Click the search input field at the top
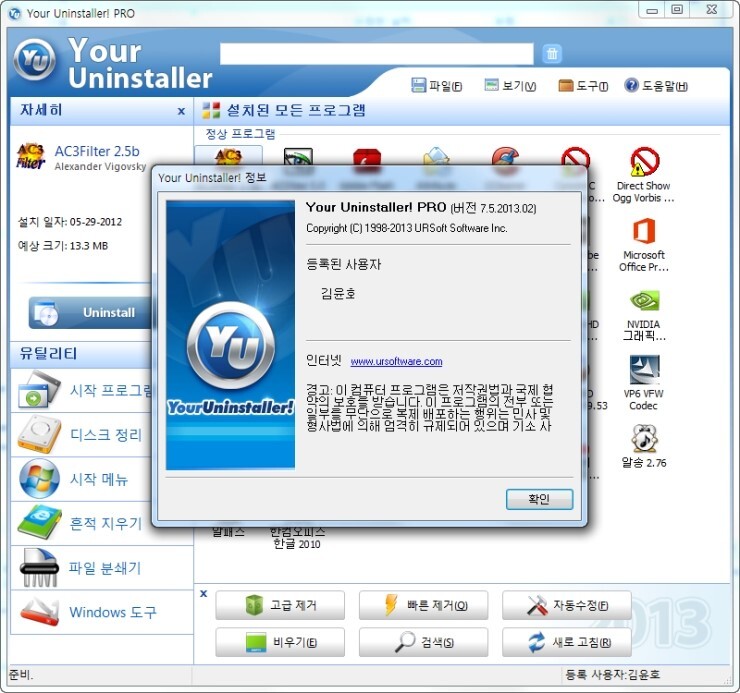The height and width of the screenshot is (693, 740). click(x=377, y=53)
